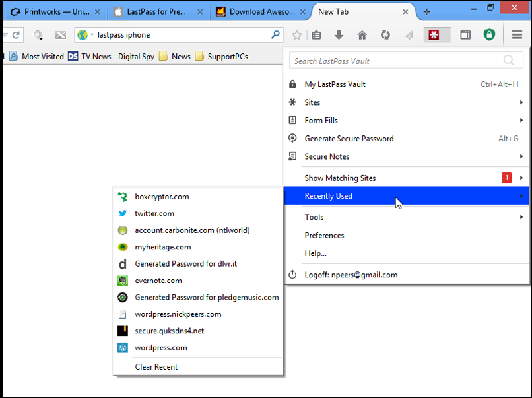Close the Download Aweso... tab
This screenshot has height=398, width=532.
point(303,12)
